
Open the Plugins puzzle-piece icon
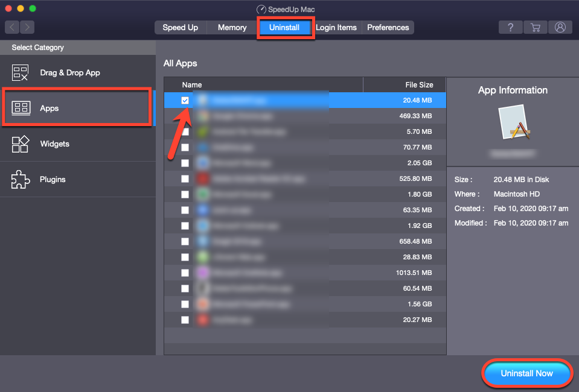click(21, 179)
